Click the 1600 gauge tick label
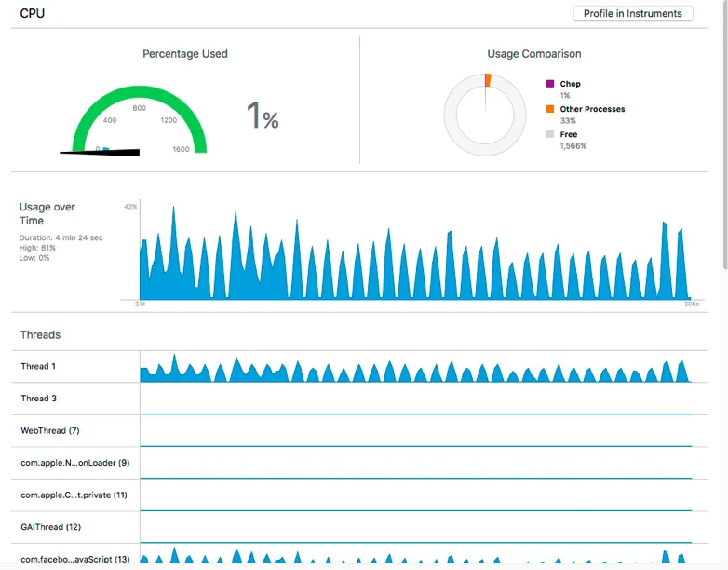728x570 pixels. point(181,149)
